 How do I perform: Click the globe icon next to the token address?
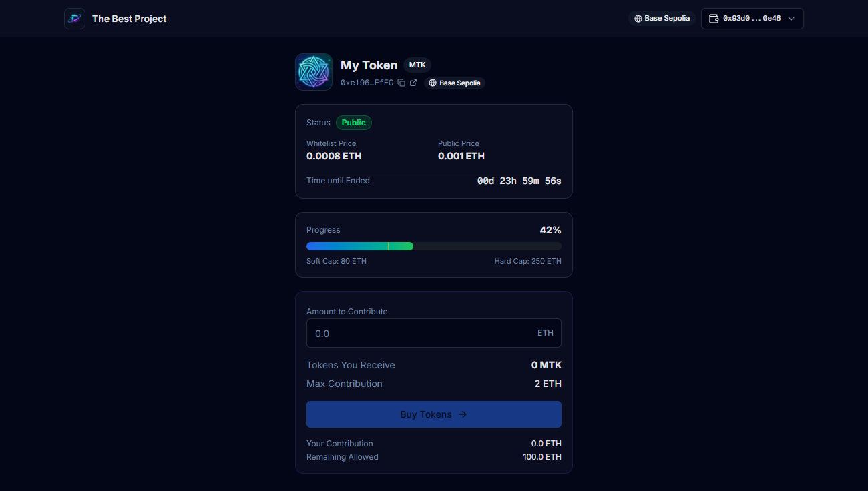434,83
